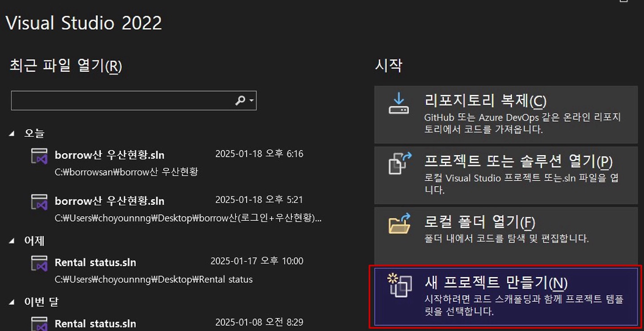
Task: Click the path ending with Desktop\Rental status
Action: (153, 279)
